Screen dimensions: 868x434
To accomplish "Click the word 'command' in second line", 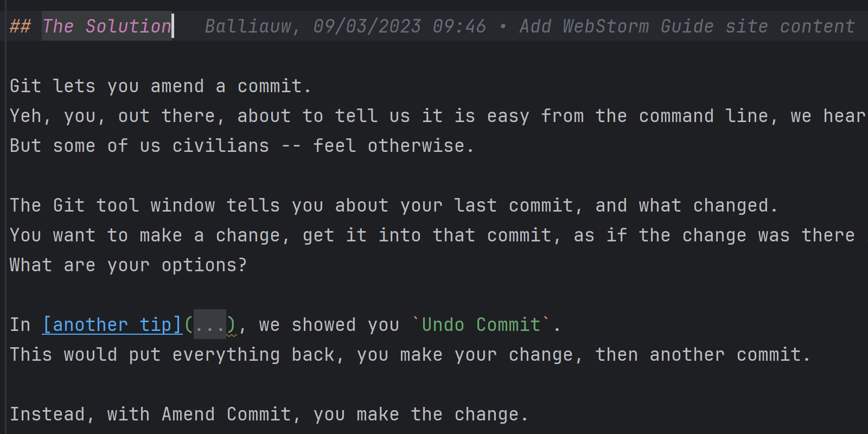I will 676,116.
